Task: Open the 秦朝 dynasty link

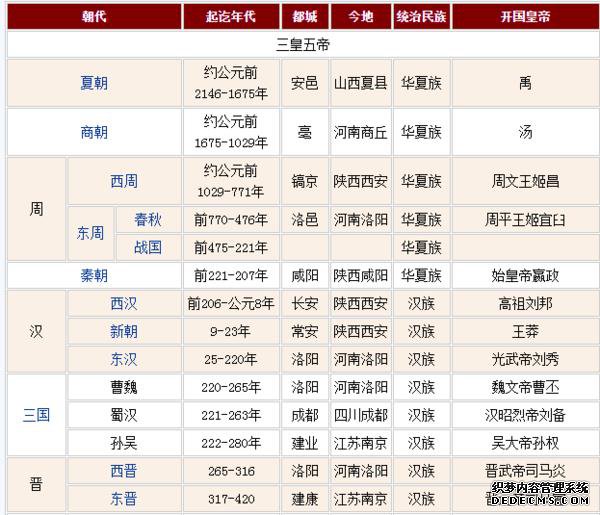Action: [x=94, y=275]
